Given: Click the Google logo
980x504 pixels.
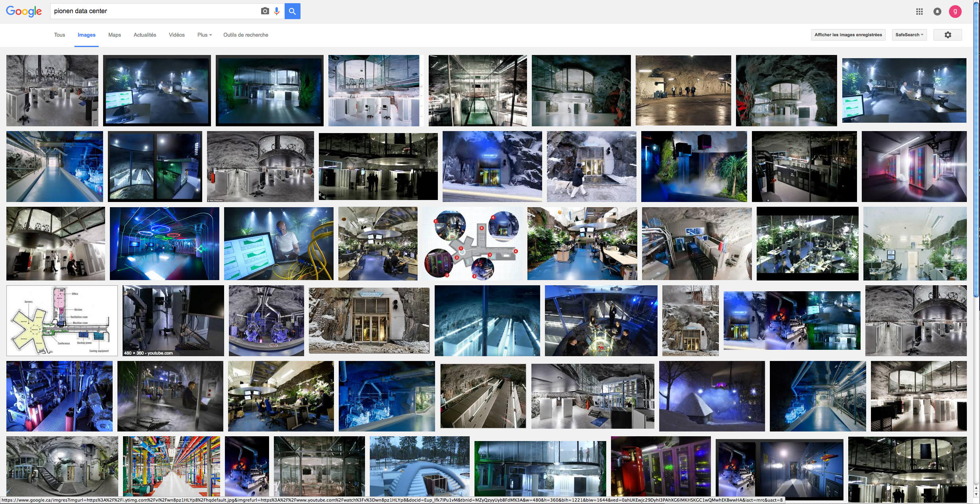Looking at the screenshot, I should (24, 11).
